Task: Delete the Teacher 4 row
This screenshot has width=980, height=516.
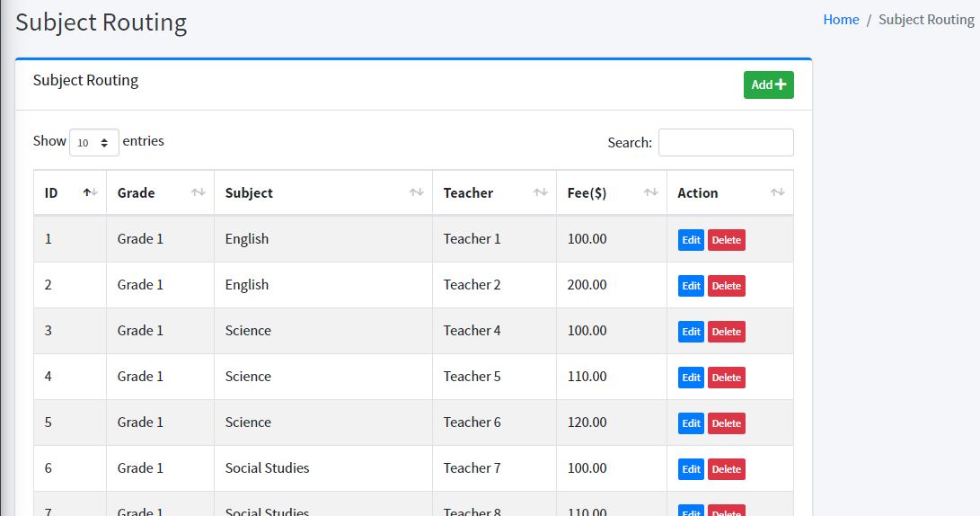Action: [x=727, y=332]
